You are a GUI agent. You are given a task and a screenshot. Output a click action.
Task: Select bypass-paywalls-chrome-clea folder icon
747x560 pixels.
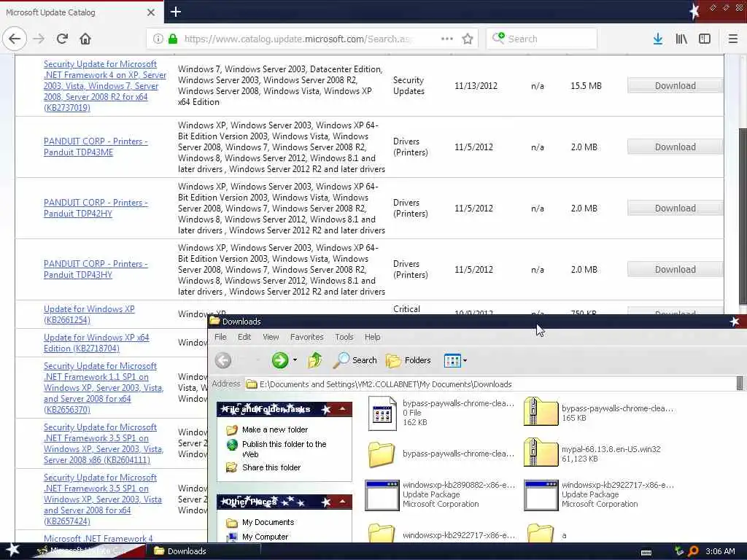coord(382,454)
